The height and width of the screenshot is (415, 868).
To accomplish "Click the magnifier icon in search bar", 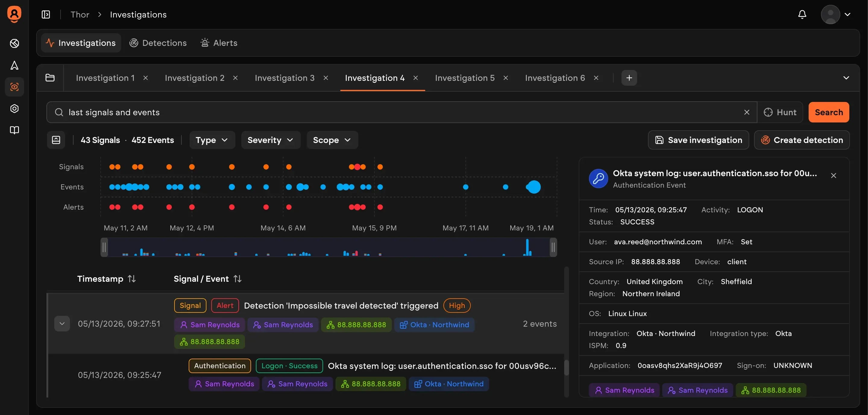I will coord(59,112).
